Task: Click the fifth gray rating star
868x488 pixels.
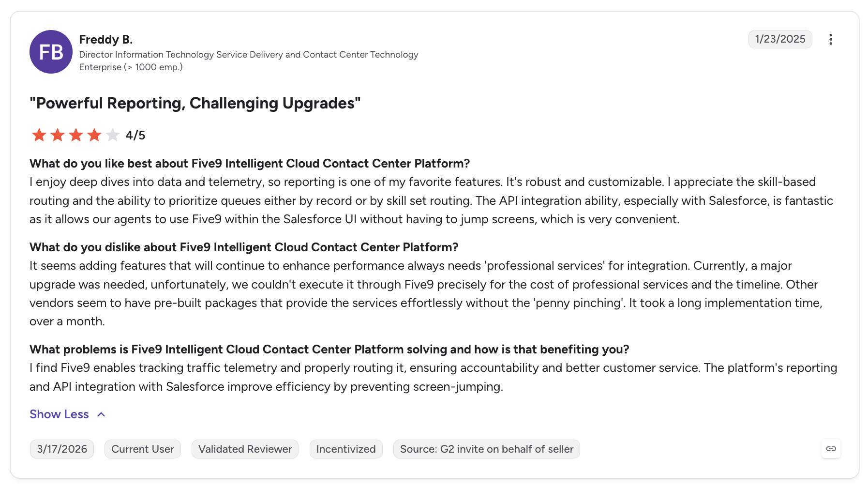Action: 113,135
